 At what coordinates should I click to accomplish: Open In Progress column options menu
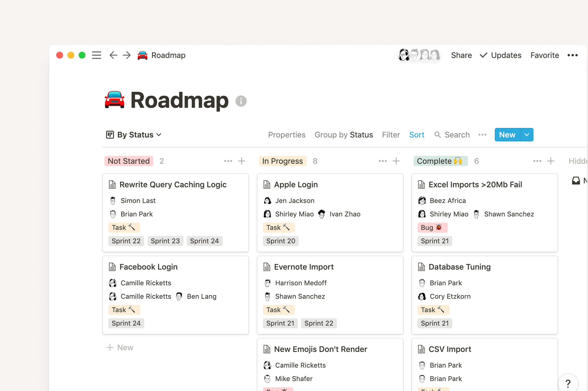coord(383,161)
